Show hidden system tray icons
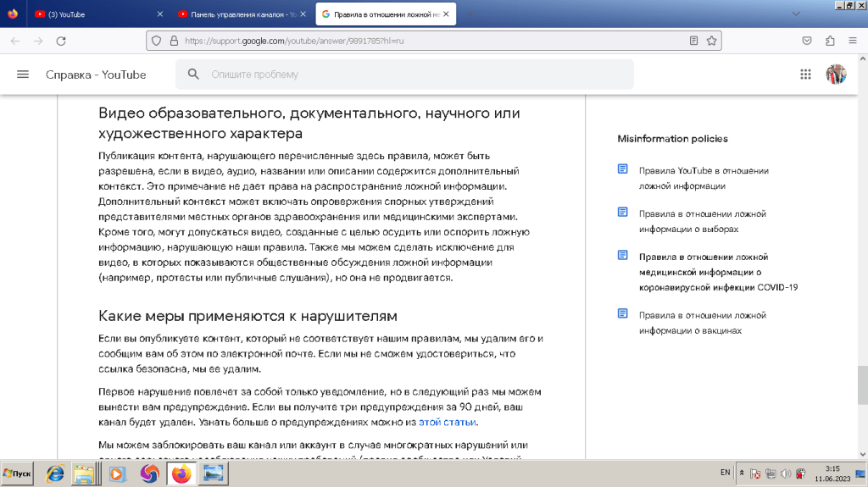 [742, 473]
